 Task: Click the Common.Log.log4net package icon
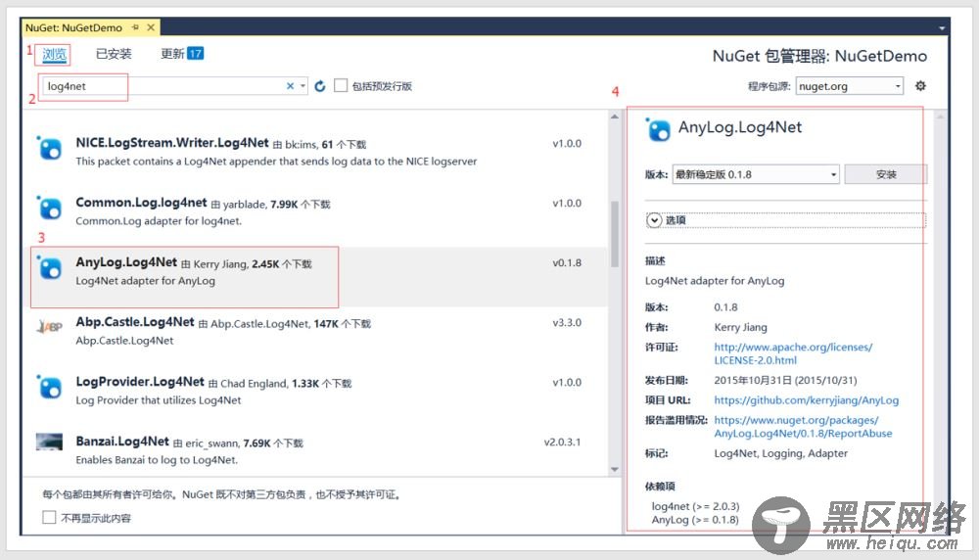(49, 208)
